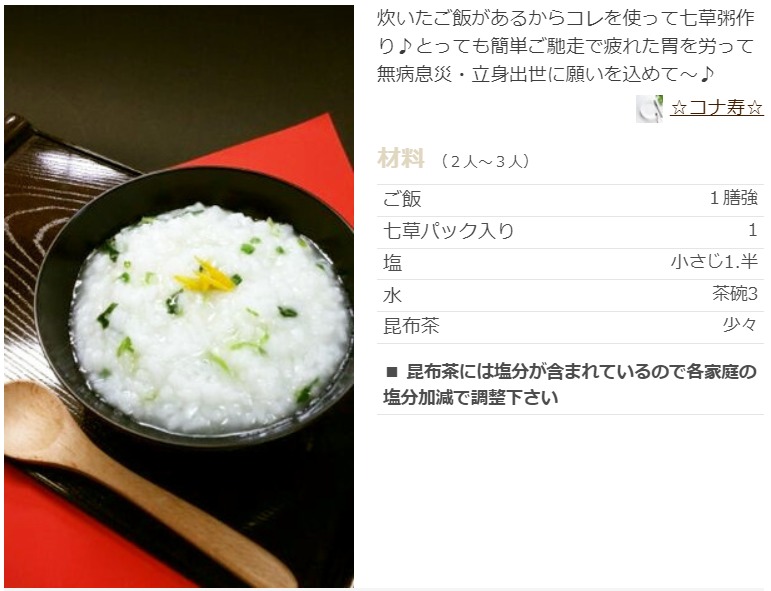
Task: Click the 水 ingredient name
Action: pyautogui.click(x=393, y=295)
